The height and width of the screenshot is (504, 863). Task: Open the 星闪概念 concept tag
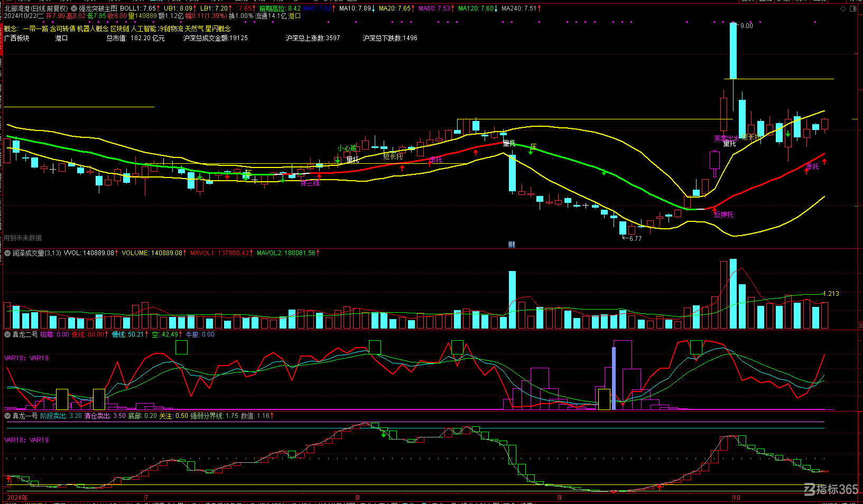(x=218, y=29)
